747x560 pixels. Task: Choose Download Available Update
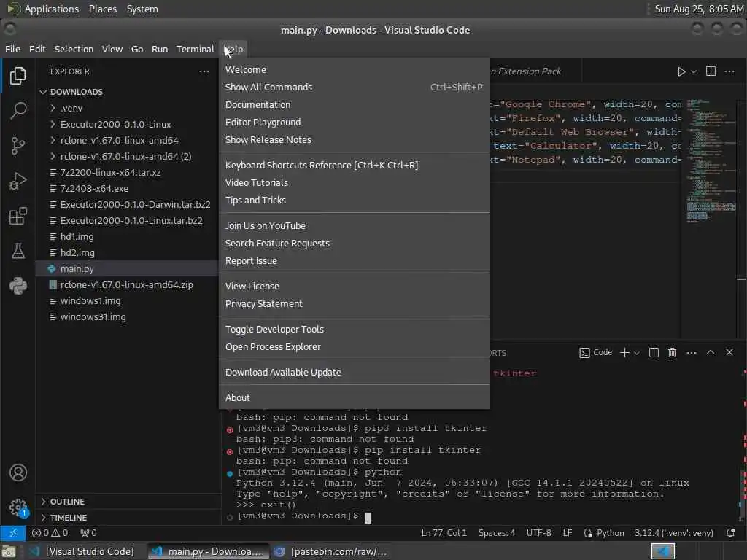click(355, 373)
